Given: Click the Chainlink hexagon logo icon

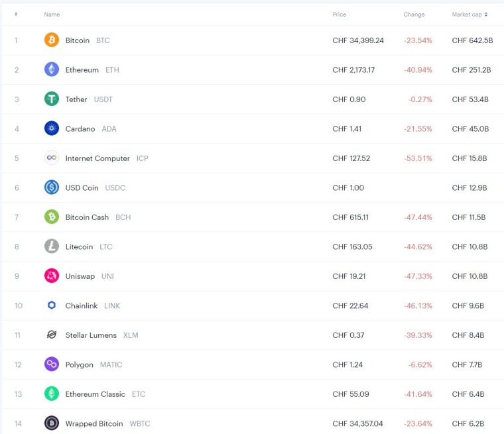Looking at the screenshot, I should coord(52,305).
